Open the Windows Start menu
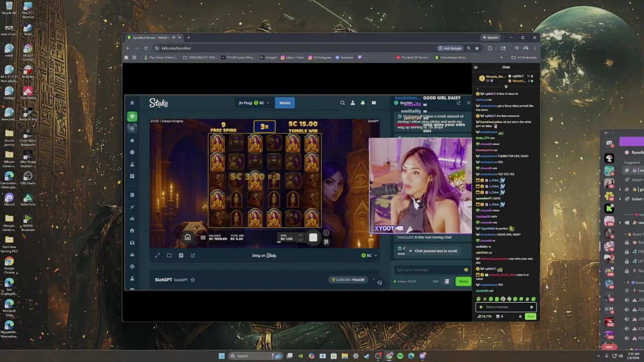Viewport: 644px width, 362px height. (221, 356)
